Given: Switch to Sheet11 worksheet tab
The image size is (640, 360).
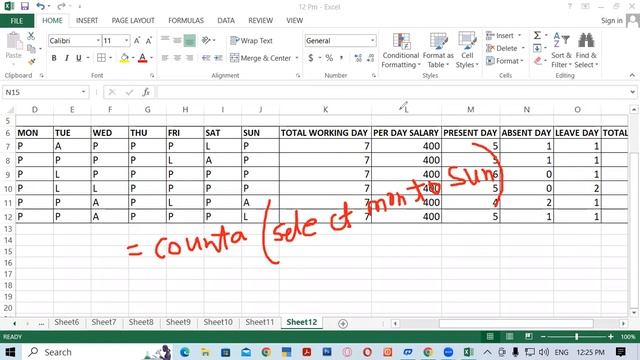Looking at the screenshot, I should click(260, 322).
